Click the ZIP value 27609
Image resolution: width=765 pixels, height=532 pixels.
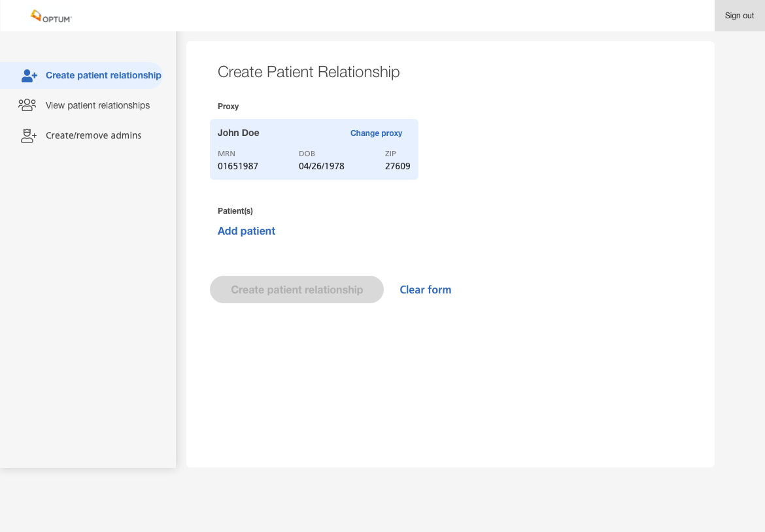pyautogui.click(x=398, y=166)
